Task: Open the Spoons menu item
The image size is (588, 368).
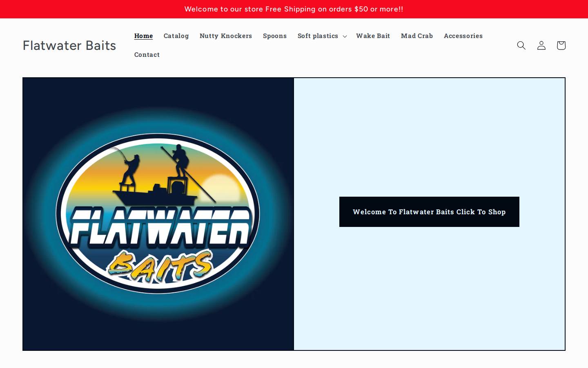Action: click(x=275, y=36)
